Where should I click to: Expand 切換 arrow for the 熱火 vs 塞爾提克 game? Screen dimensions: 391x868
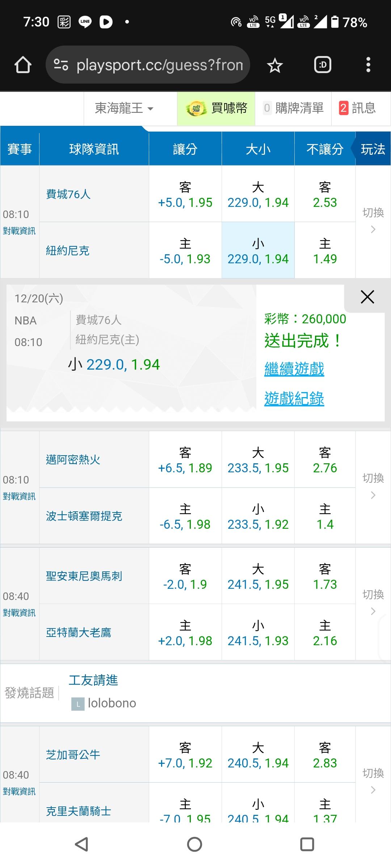[x=373, y=486]
